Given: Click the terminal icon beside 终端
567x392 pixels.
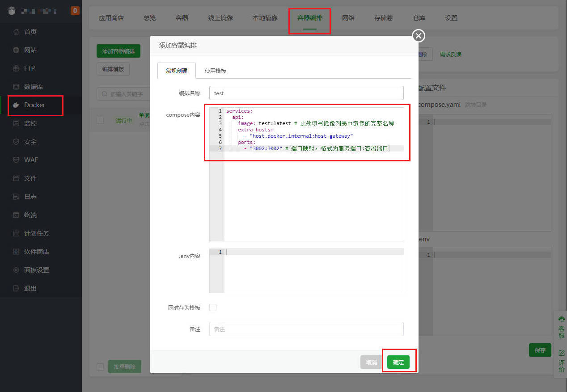Looking at the screenshot, I should pyautogui.click(x=16, y=215).
